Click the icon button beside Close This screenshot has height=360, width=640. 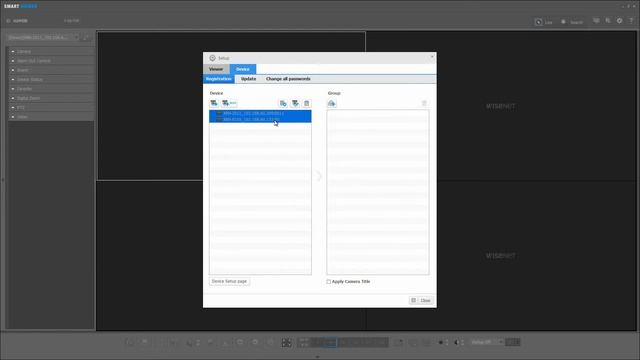(413, 300)
